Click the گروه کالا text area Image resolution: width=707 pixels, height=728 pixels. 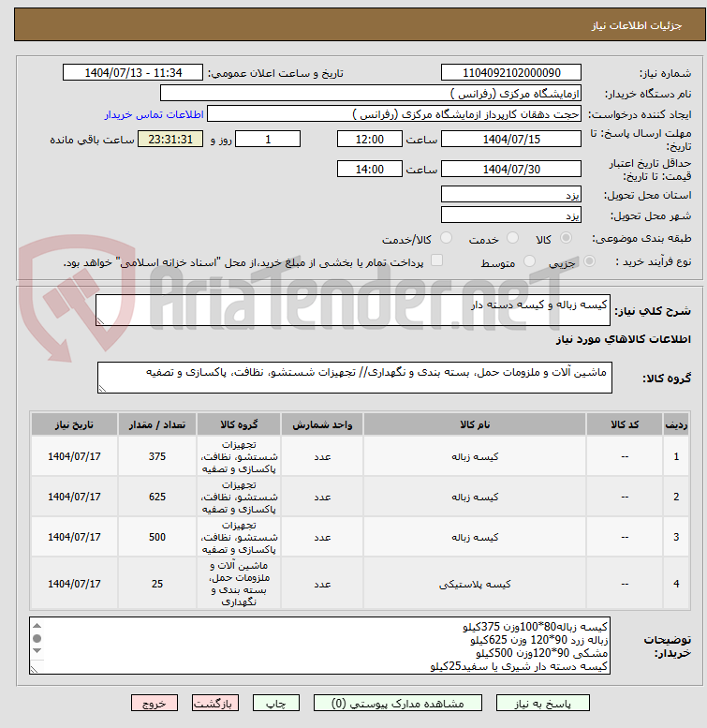tap(354, 378)
